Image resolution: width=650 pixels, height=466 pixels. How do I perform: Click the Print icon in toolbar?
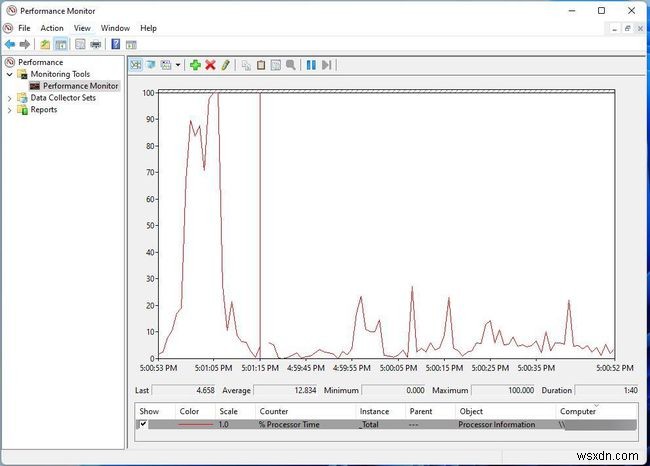click(x=96, y=44)
